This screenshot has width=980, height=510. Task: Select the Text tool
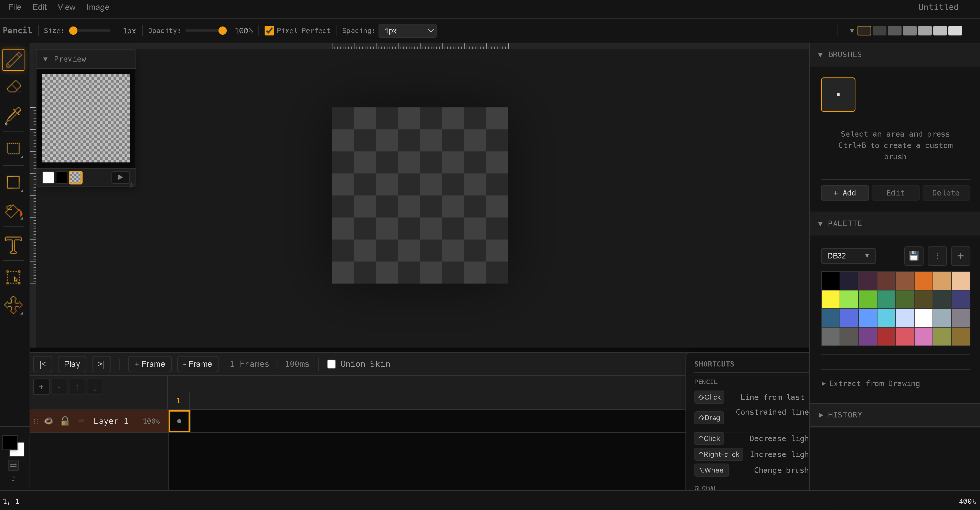pyautogui.click(x=14, y=245)
